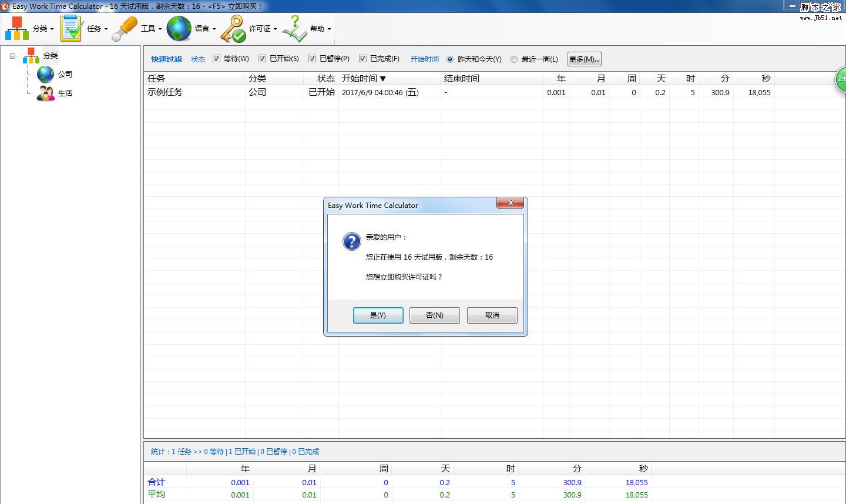
Task: Open the 语言 toolbar dropdown arrow
Action: 214,29
